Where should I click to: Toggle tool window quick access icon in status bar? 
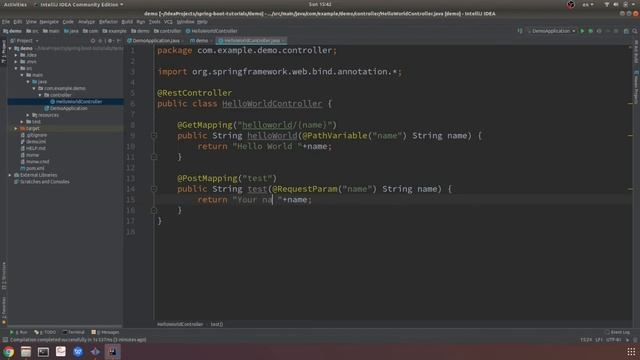pos(5,340)
